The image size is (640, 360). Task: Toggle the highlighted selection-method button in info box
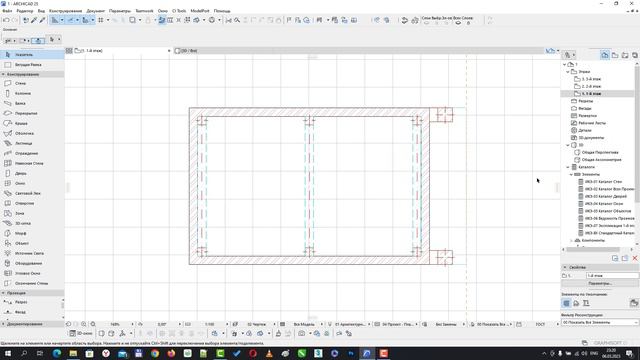click(38, 40)
